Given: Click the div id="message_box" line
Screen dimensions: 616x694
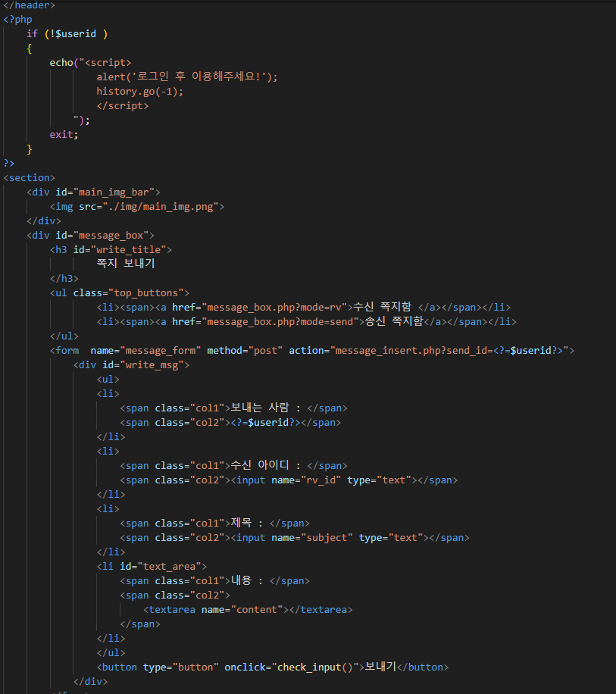Looking at the screenshot, I should [x=90, y=235].
